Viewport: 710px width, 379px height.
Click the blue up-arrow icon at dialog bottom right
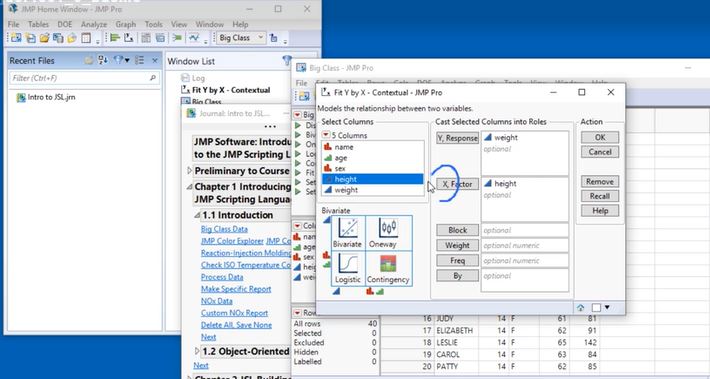pos(581,308)
